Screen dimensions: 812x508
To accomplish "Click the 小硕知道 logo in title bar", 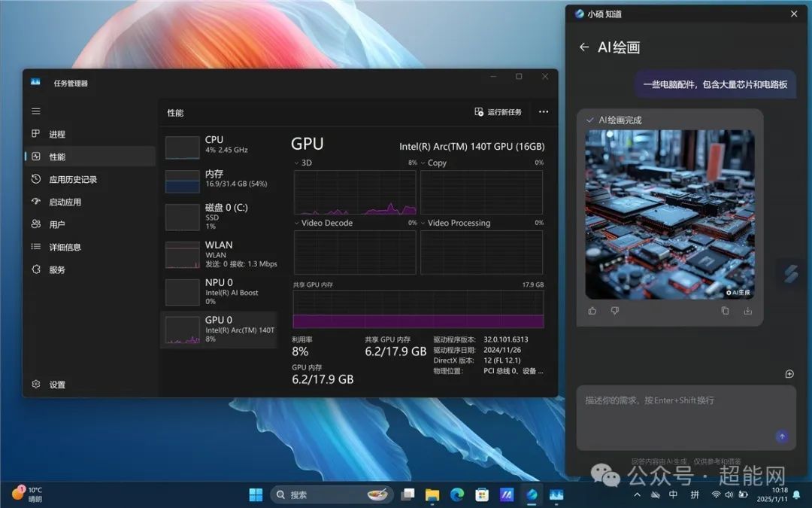I will [580, 14].
